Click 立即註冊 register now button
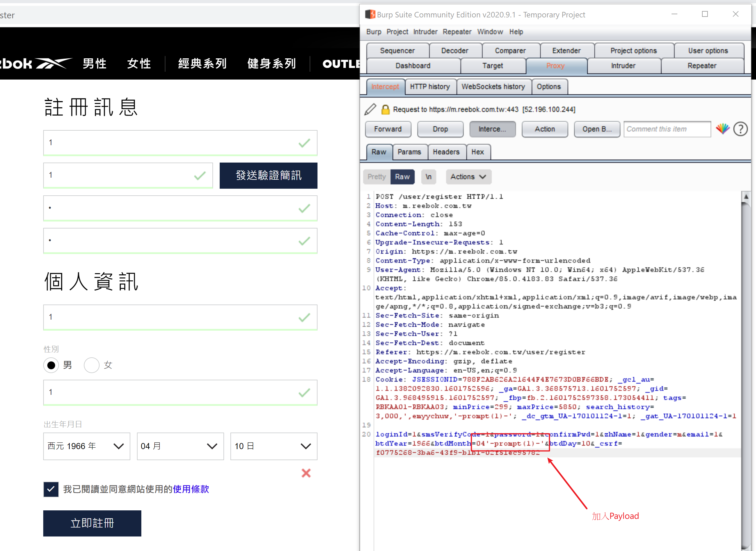This screenshot has width=756, height=551. pyautogui.click(x=92, y=523)
